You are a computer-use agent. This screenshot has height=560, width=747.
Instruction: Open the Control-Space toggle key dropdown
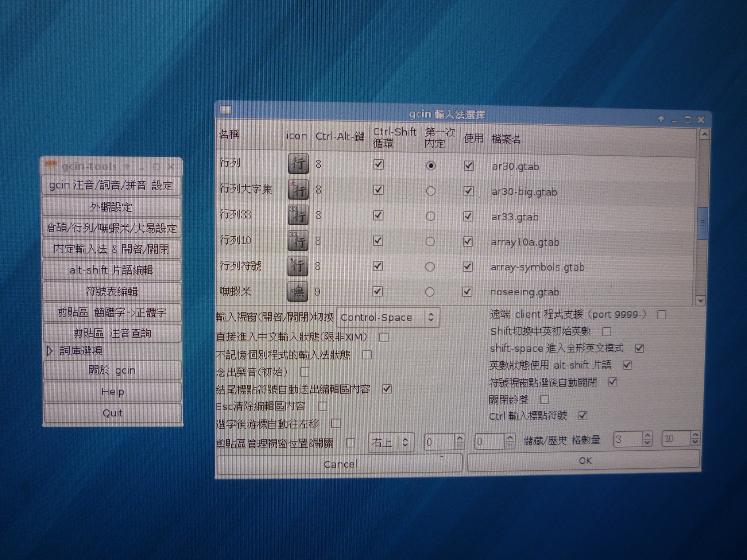pos(388,317)
